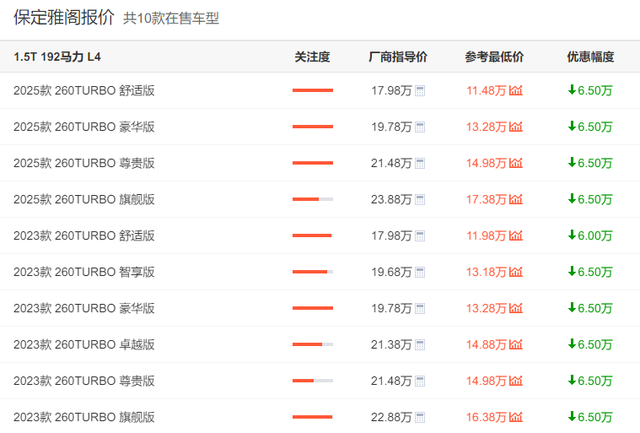Show price trend chart for 2025款 尊贵版
Image resolution: width=640 pixels, height=433 pixels.
(516, 163)
